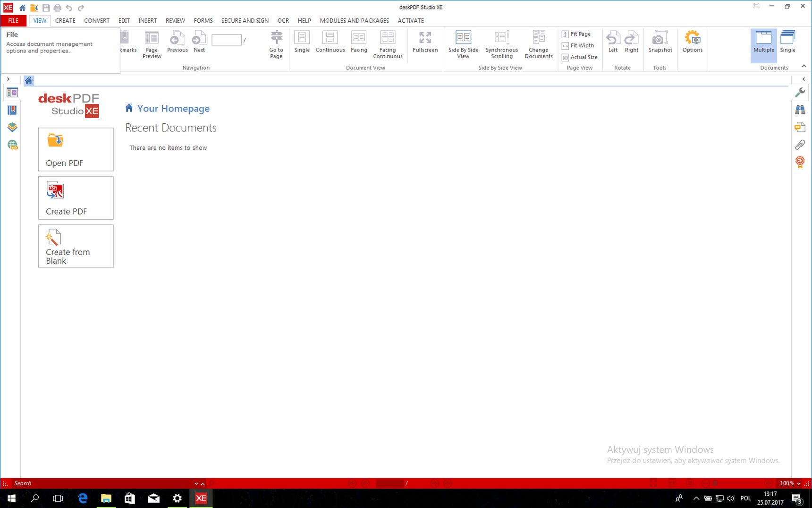Click the Create PDF tile
Viewport: 812px width, 508px height.
[76, 198]
